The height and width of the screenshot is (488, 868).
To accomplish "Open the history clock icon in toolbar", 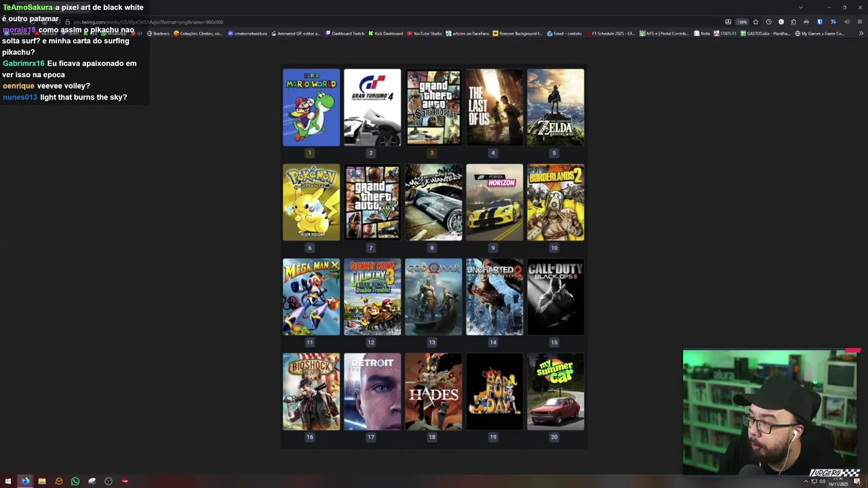I will tap(769, 22).
